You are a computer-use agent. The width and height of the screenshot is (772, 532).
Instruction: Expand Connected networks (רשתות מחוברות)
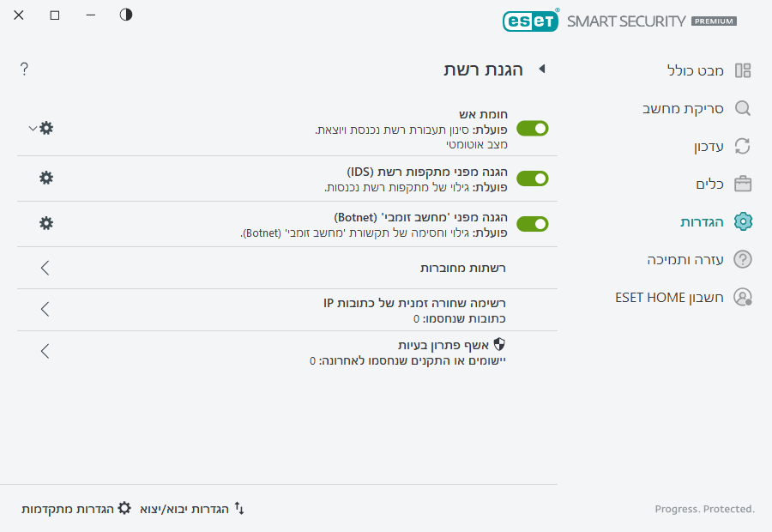[x=45, y=269]
